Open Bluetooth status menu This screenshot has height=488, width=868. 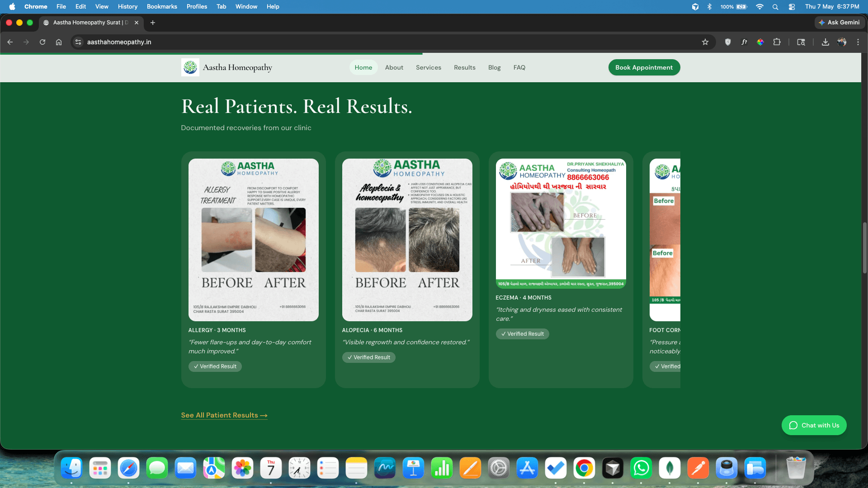pyautogui.click(x=709, y=6)
